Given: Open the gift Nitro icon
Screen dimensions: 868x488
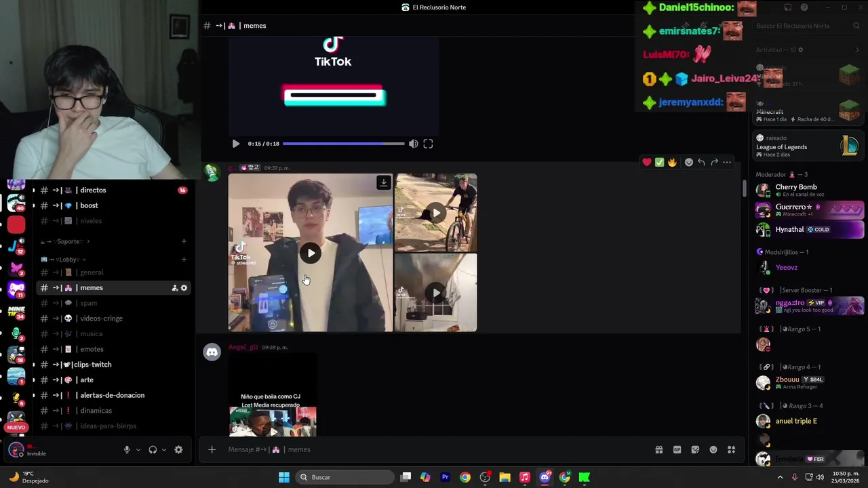Looking at the screenshot, I should pos(658,449).
